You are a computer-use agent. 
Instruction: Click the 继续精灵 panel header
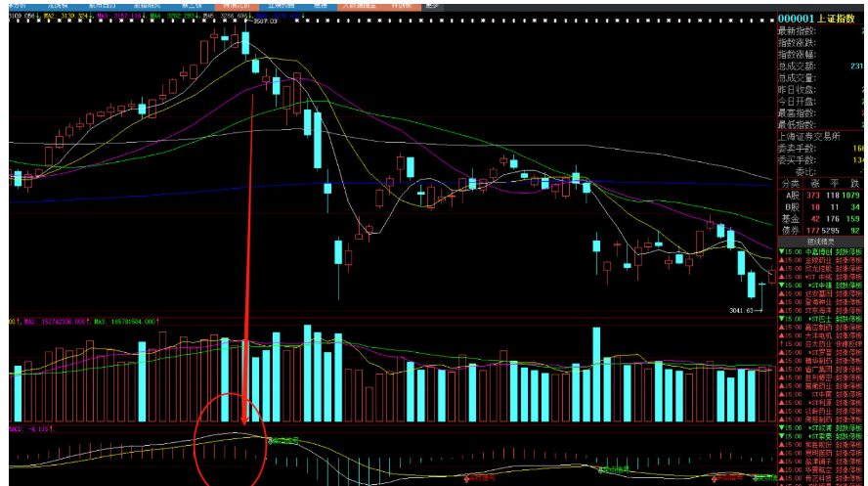coord(821,240)
